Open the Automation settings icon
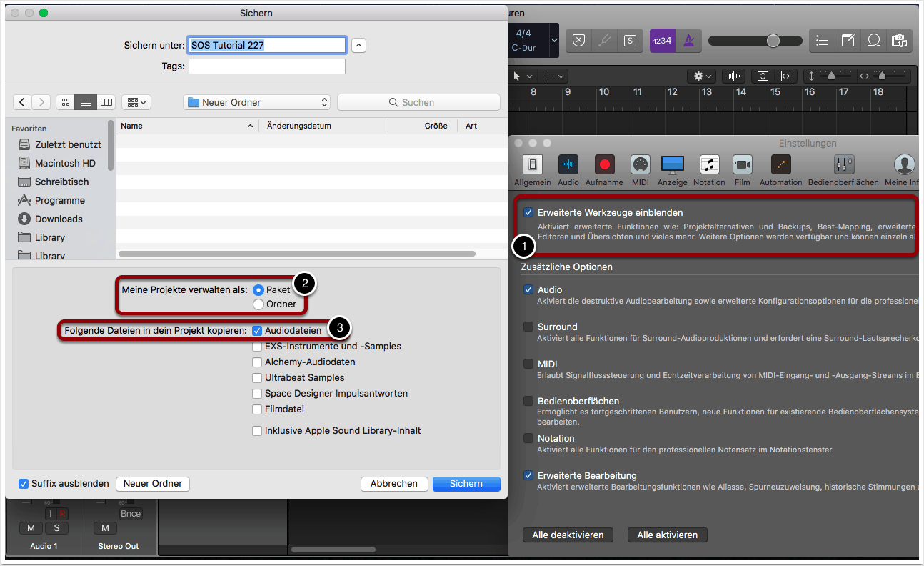Image resolution: width=924 pixels, height=566 pixels. point(780,165)
